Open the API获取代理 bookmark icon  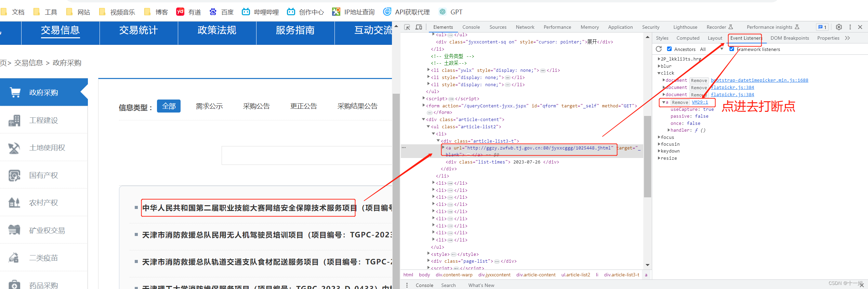tap(387, 12)
